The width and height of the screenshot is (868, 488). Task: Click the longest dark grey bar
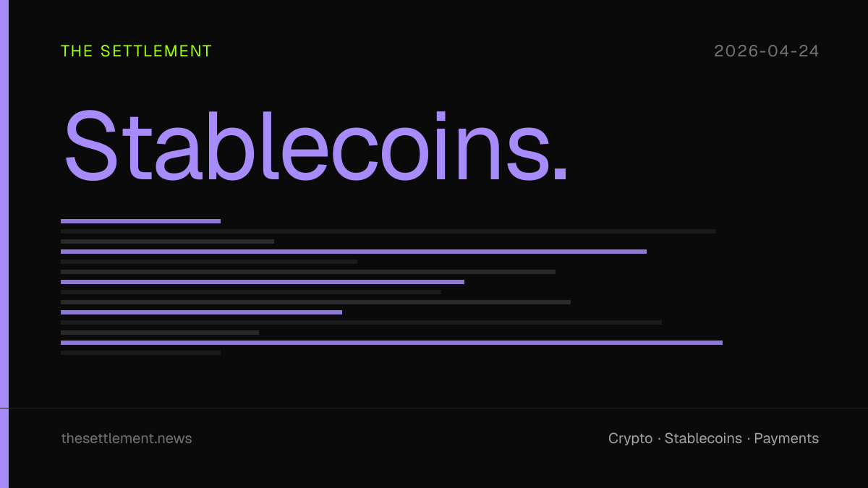[x=388, y=231]
